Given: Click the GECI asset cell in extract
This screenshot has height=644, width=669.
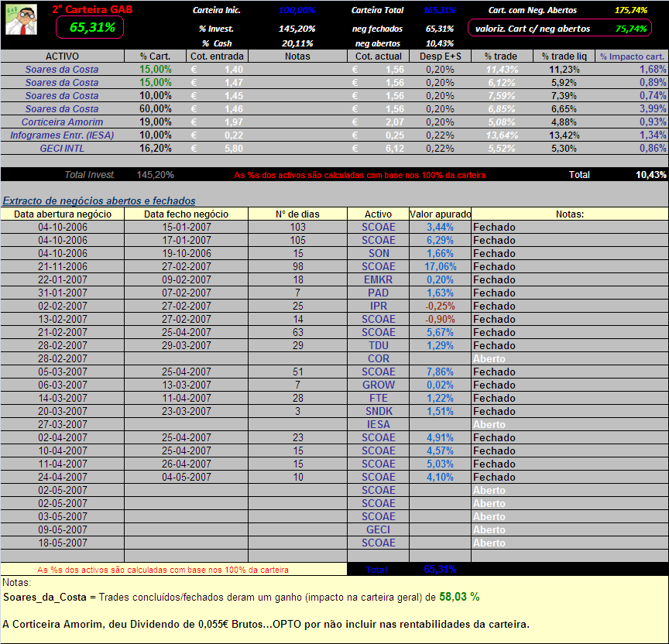Looking at the screenshot, I should (379, 529).
